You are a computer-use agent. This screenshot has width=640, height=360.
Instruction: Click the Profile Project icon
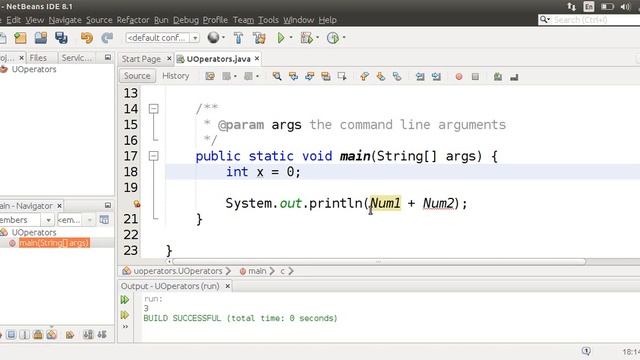coord(333,38)
